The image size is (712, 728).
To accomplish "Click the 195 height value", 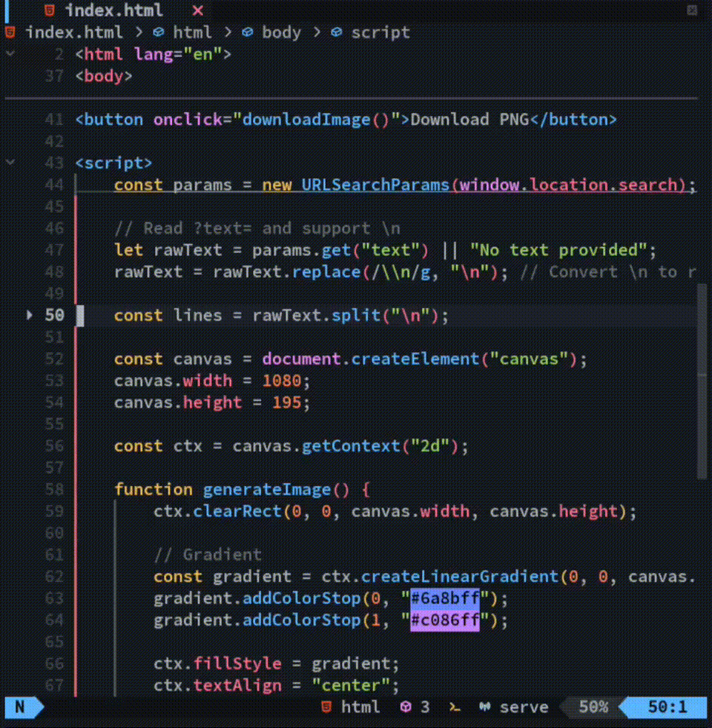I will pos(287,402).
